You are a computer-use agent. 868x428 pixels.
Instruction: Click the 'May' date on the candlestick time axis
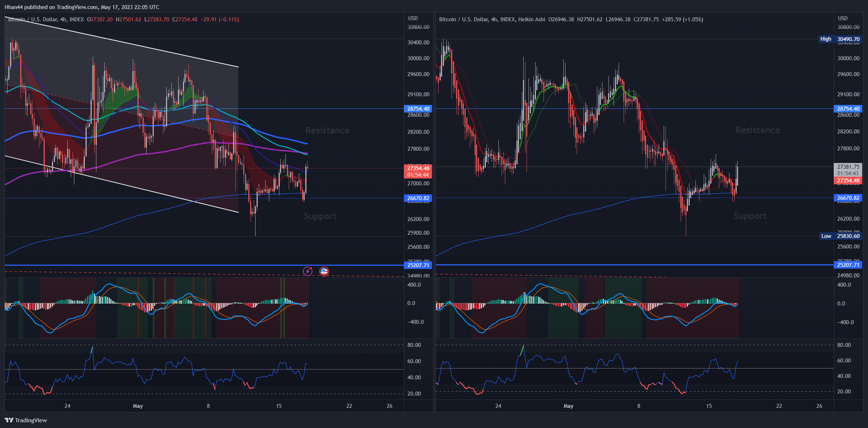click(138, 406)
